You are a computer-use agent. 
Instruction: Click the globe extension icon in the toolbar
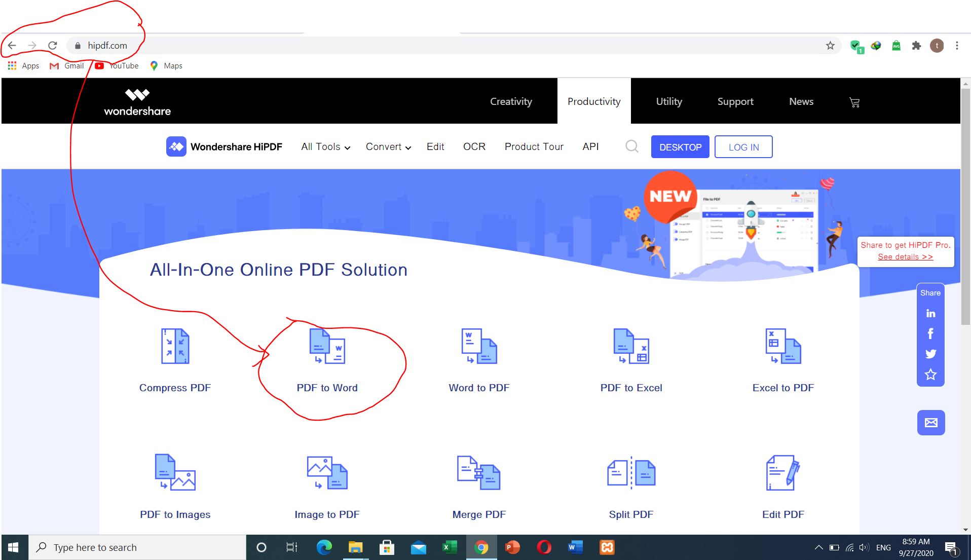(876, 46)
